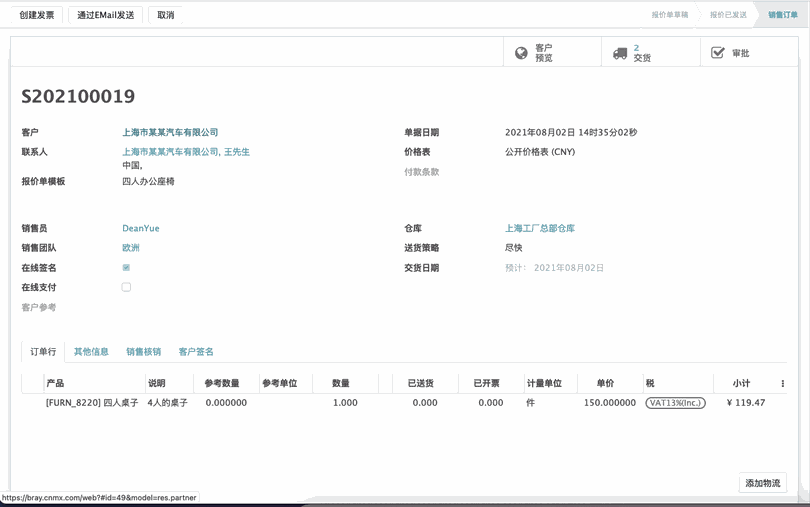Viewport: 810px width, 507px height.
Task: Click the date 2021年08月02日 14时35分02秒
Action: click(571, 132)
